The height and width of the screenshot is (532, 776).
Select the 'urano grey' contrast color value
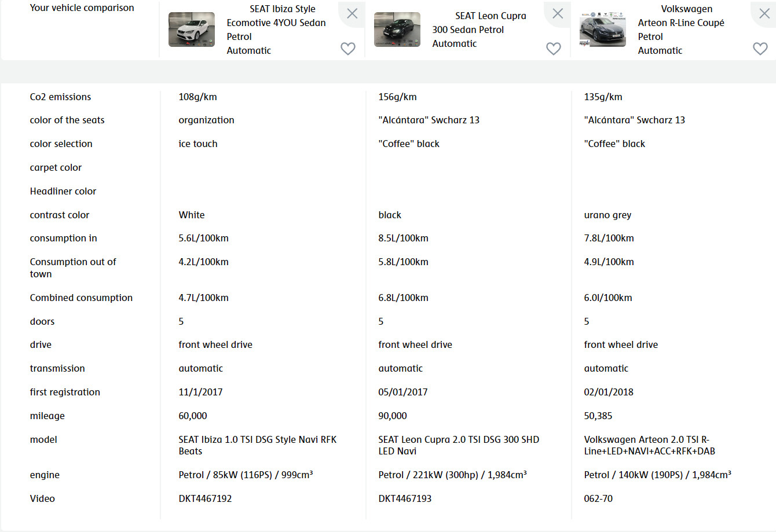(607, 215)
